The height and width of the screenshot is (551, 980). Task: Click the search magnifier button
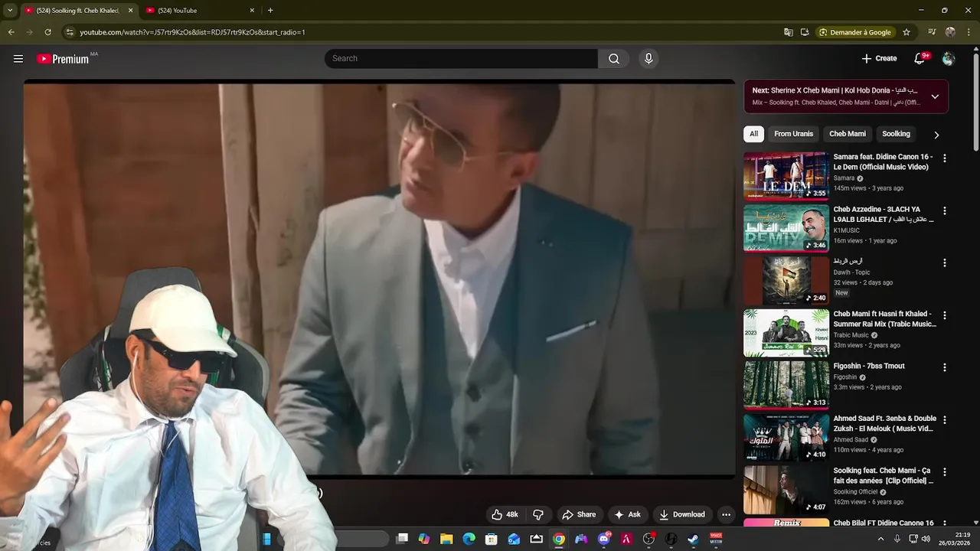coord(614,59)
